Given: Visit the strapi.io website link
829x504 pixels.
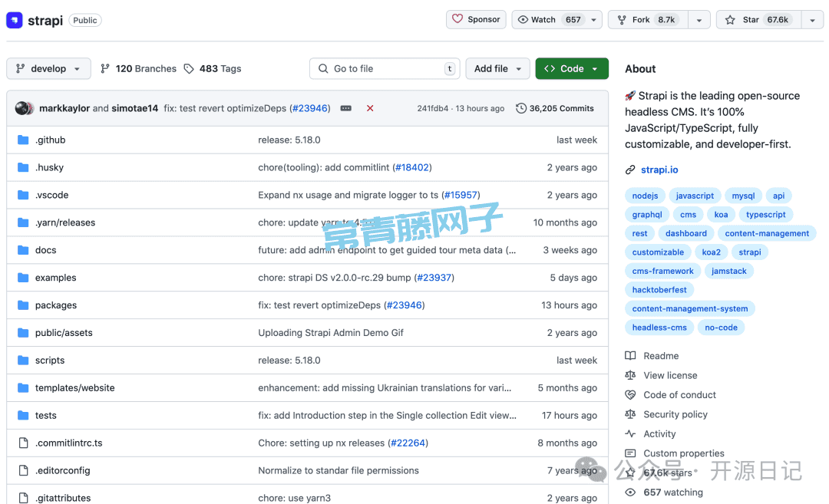Looking at the screenshot, I should [659, 170].
